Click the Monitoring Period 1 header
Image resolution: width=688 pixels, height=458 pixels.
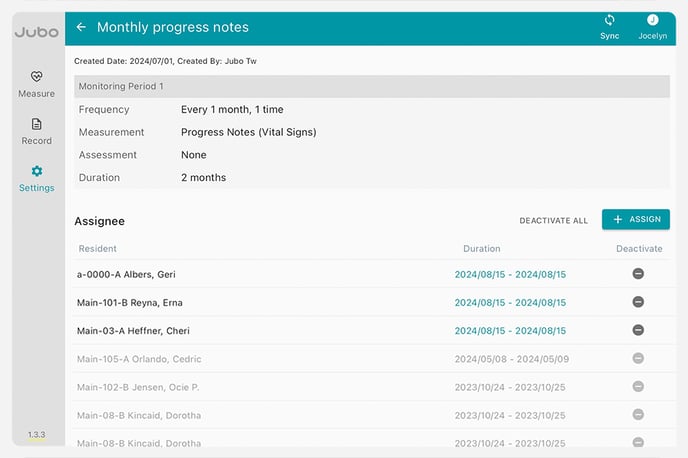pos(372,86)
